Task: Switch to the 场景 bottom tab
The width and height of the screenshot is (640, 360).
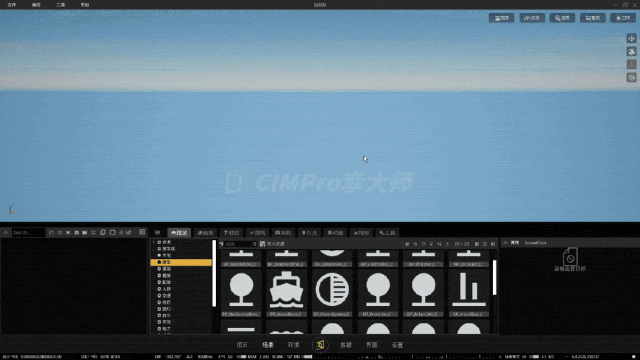Action: [268, 345]
